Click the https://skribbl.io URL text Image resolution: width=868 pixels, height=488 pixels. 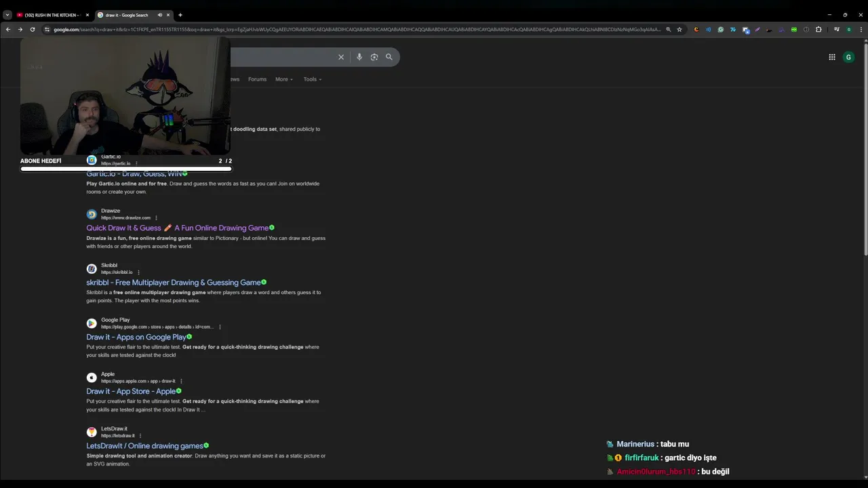pos(117,272)
